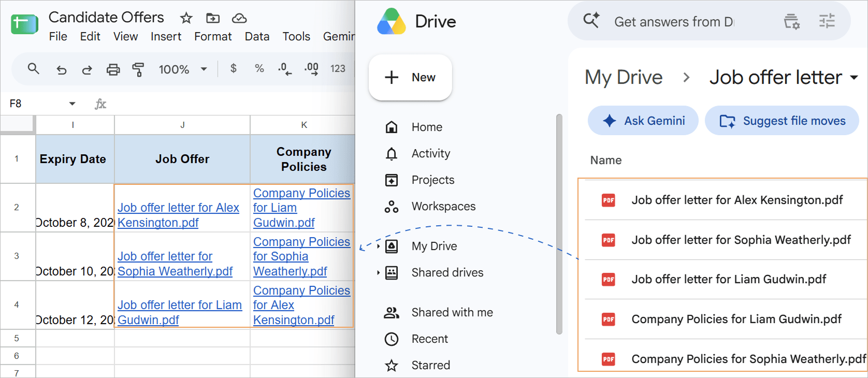Image resolution: width=868 pixels, height=378 pixels.
Task: Go to My Drive in the breadcrumb
Action: 624,78
